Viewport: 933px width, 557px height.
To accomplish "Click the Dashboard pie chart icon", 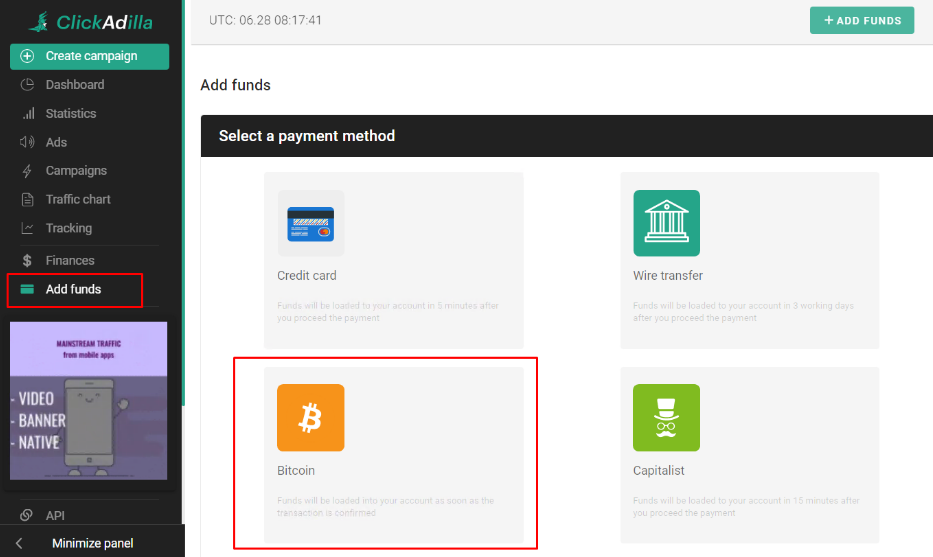I will [27, 85].
